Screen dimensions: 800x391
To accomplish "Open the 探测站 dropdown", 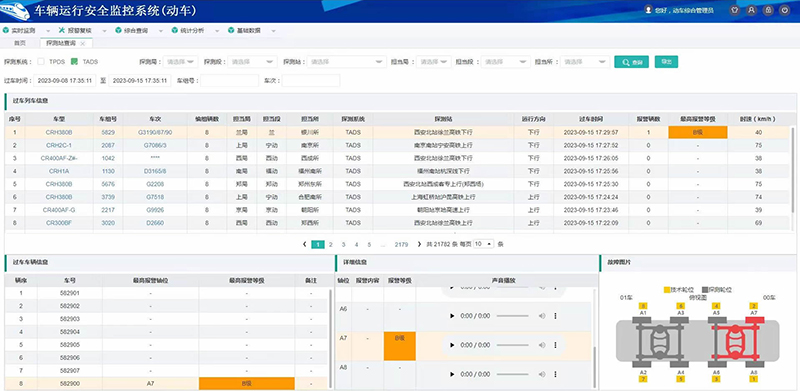I will coord(347,62).
